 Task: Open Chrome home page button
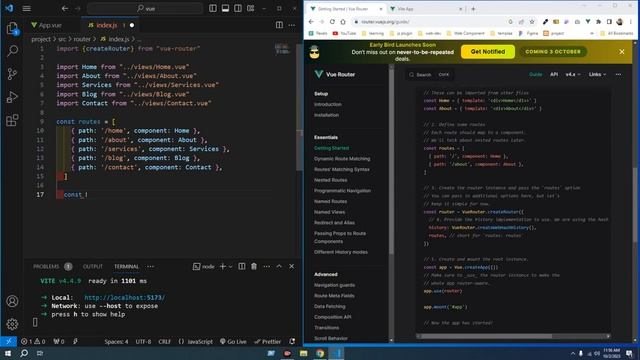click(343, 22)
